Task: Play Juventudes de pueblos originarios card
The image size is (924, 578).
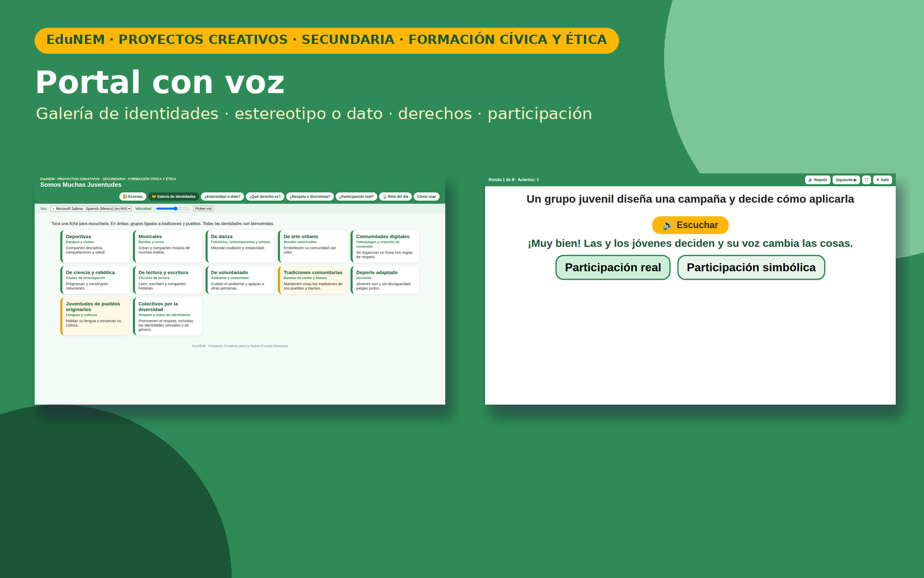Action: click(95, 316)
